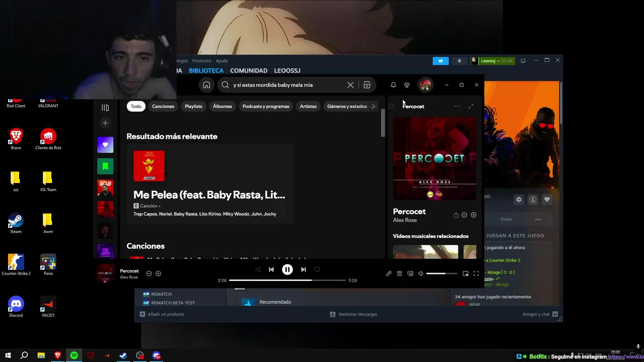Filter results by Canciones
Screen dimensions: 644x362
163,106
